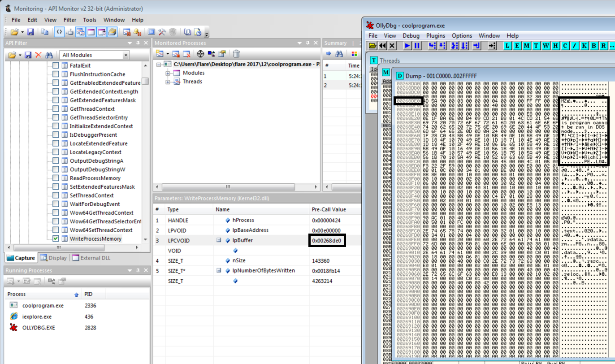Click the lpBuffer value 0x00268de0

327,240
